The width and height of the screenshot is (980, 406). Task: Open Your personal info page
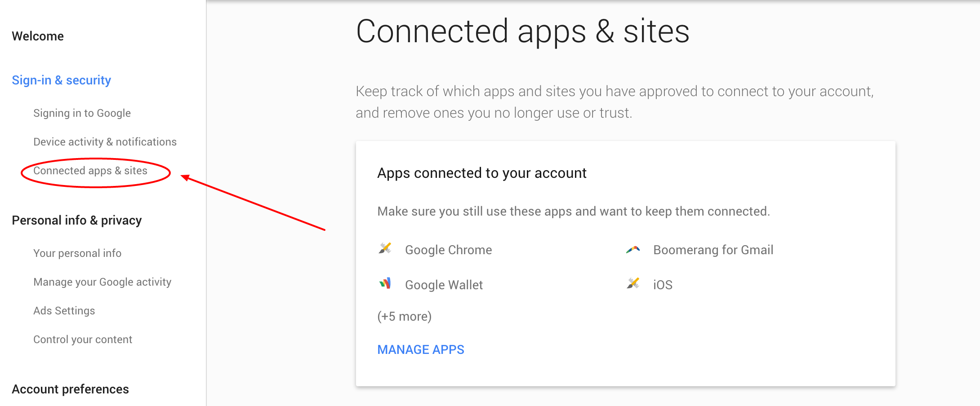click(x=77, y=253)
